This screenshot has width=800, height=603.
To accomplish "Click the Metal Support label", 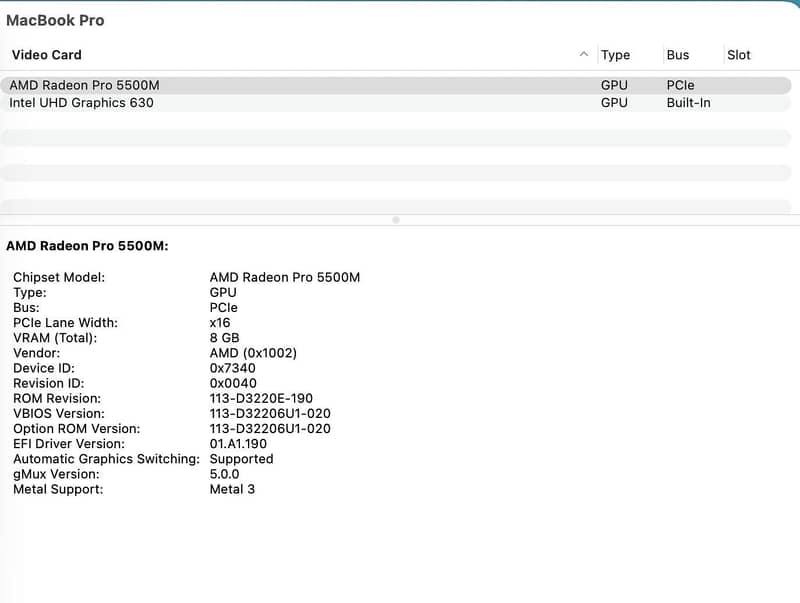I will pyautogui.click(x=58, y=489).
